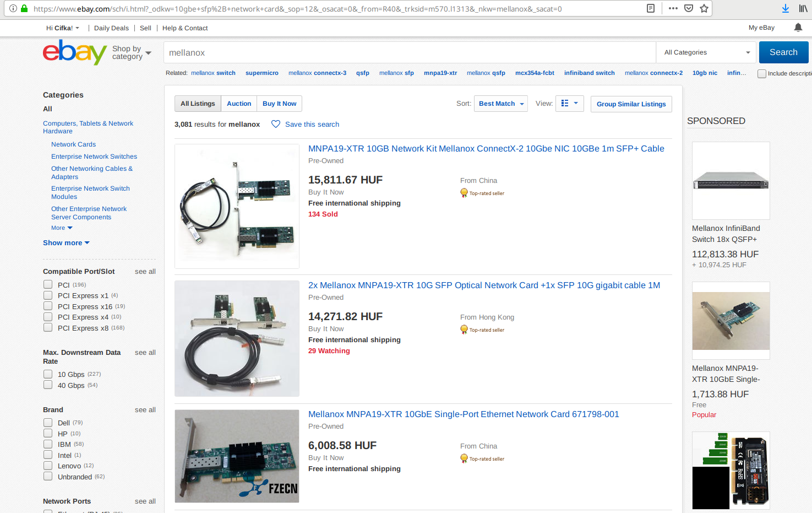The width and height of the screenshot is (812, 513).
Task: Enable the Include description checkbox
Action: [762, 74]
